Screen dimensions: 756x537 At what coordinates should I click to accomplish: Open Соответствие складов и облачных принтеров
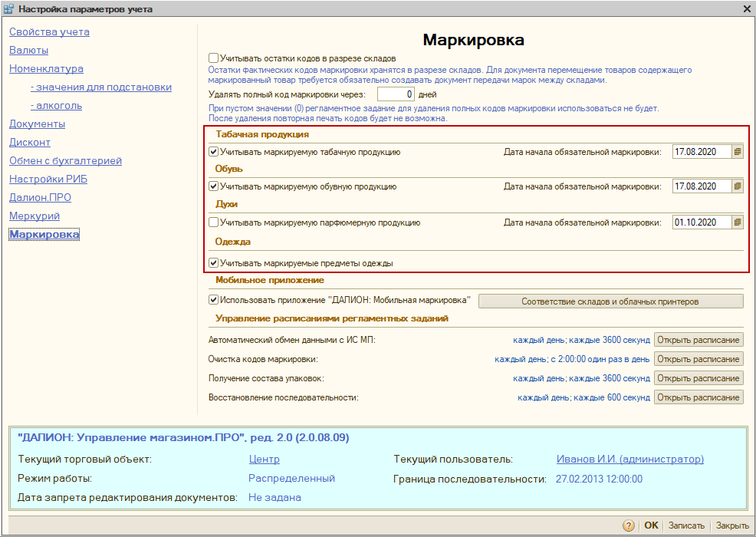[x=610, y=301]
